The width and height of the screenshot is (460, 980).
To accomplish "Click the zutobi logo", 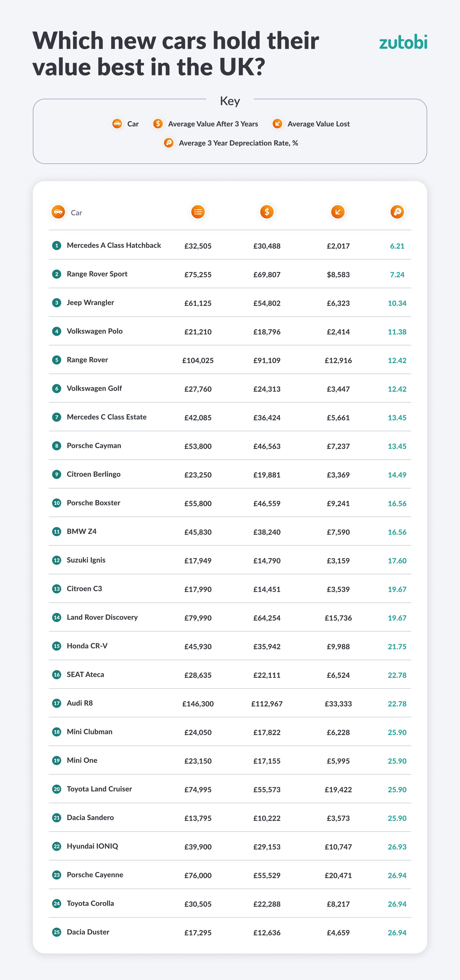I will [x=403, y=42].
